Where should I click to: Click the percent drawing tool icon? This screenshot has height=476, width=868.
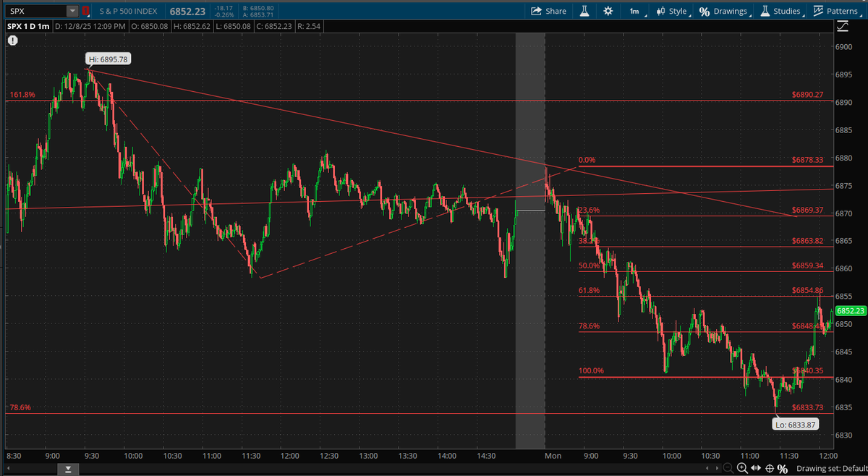[782, 469]
